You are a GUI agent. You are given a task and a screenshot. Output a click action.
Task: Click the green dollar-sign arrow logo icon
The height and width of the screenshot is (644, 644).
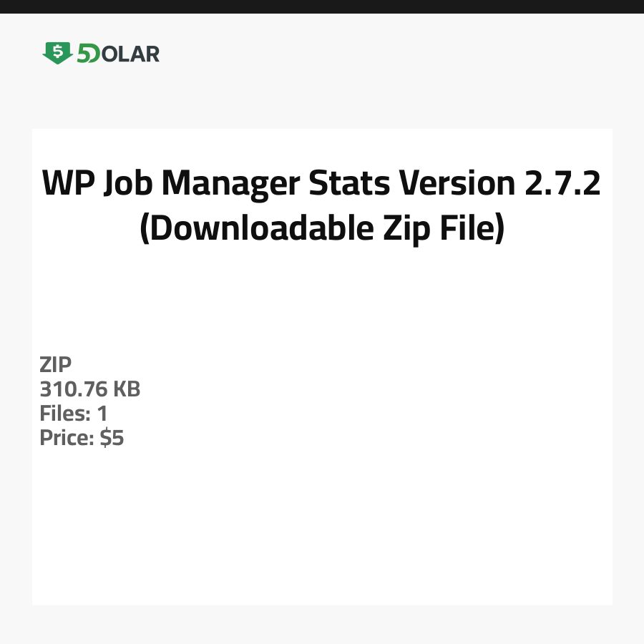coord(57,53)
